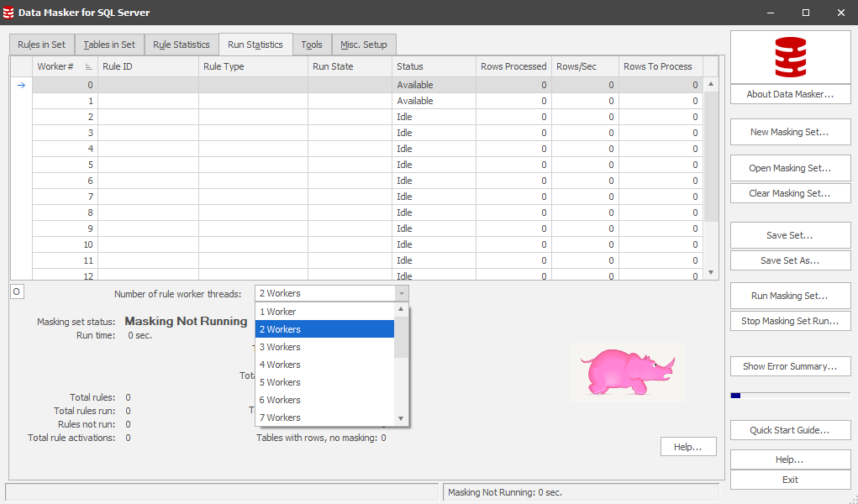Switch to the Rules in Set tab
This screenshot has width=858, height=504.
click(x=41, y=45)
